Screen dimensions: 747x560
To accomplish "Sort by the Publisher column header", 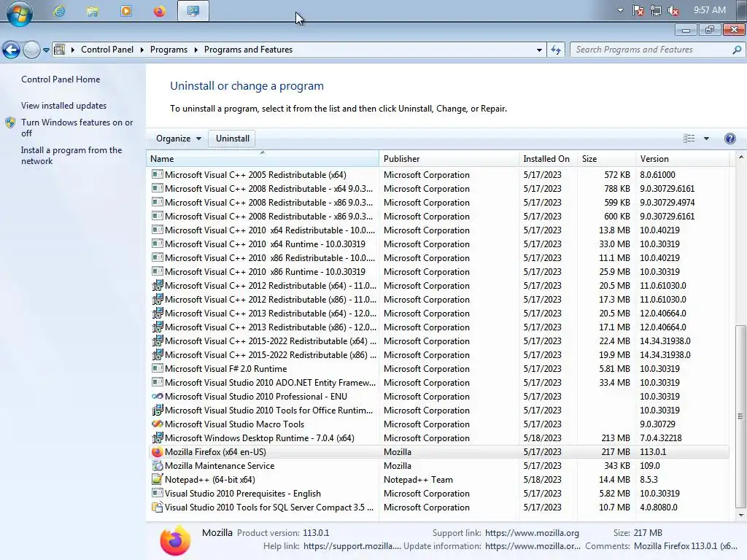I will [x=449, y=159].
